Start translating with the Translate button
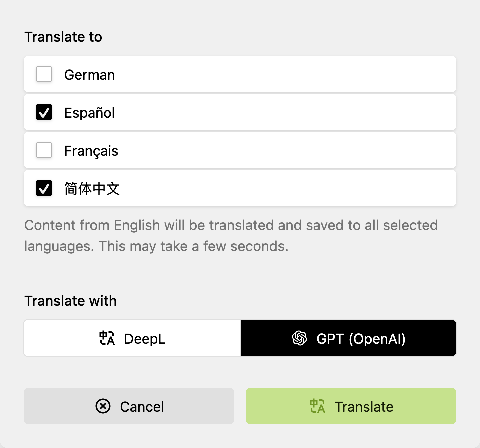 350,406
